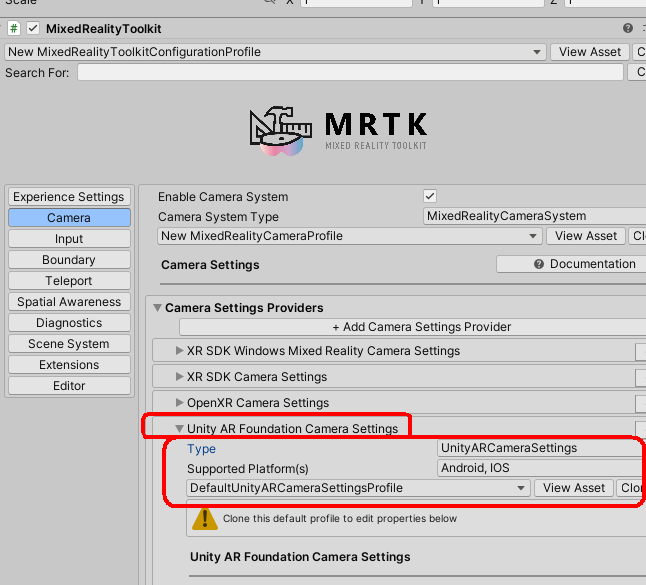Viewport: 646px width, 585px height.
Task: Open component help question mark icon
Action: (627, 28)
